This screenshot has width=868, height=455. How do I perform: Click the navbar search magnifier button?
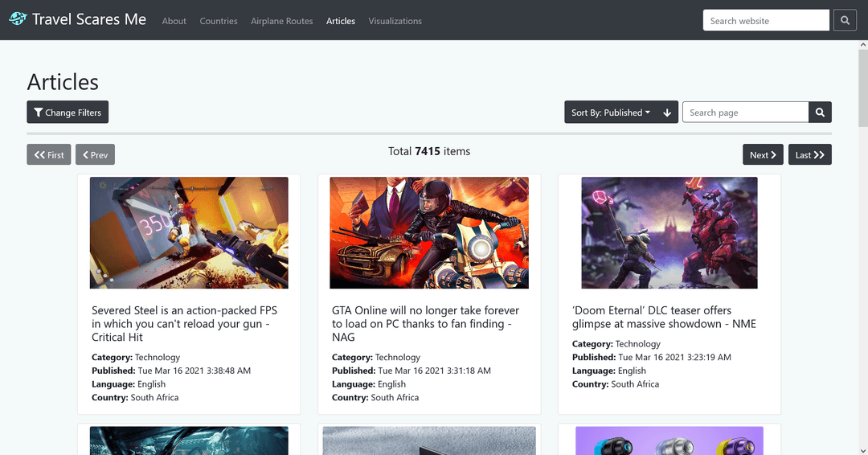point(845,20)
